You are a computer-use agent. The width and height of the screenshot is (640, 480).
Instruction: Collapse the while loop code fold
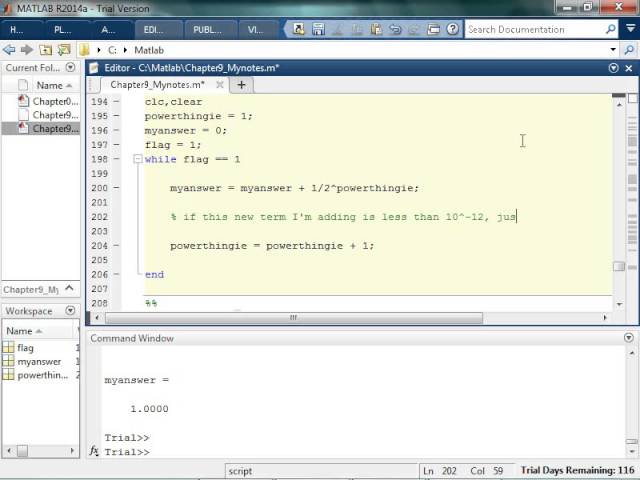click(138, 159)
